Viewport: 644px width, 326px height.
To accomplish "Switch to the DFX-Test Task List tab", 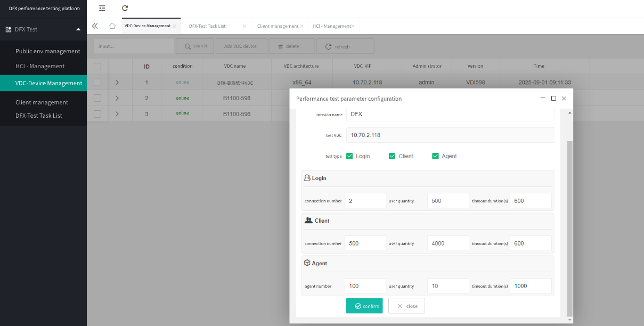I will [207, 26].
